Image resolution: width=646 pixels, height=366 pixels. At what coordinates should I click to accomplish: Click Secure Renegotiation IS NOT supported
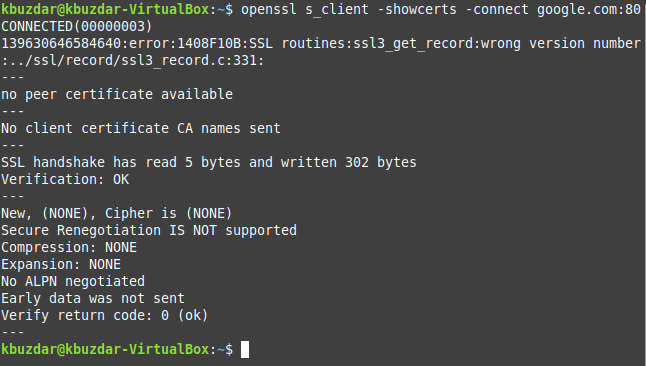pos(149,230)
